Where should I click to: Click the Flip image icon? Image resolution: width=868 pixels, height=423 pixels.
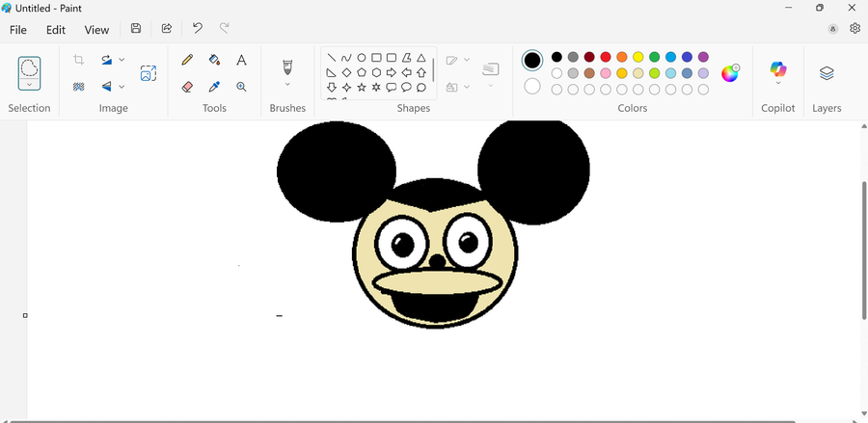tap(107, 87)
